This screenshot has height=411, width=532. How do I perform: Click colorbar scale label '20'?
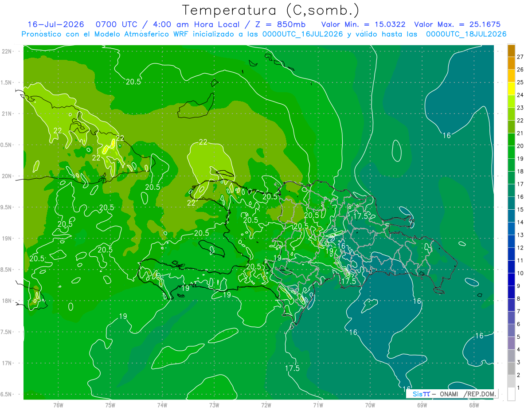[520, 146]
